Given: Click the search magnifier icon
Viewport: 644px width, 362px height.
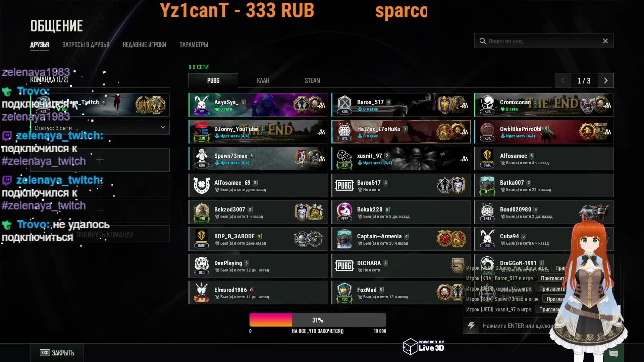Looking at the screenshot, I should [483, 41].
